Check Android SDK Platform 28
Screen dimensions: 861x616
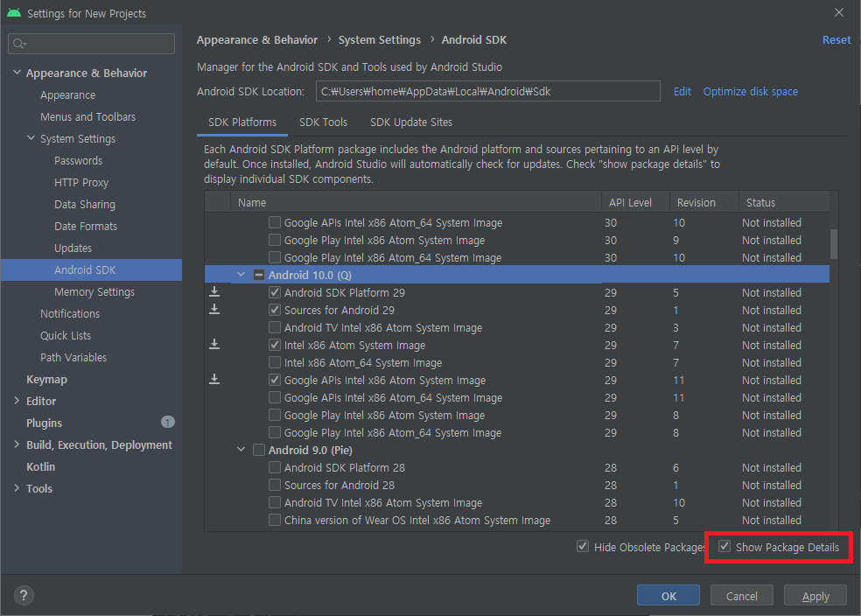pos(275,468)
